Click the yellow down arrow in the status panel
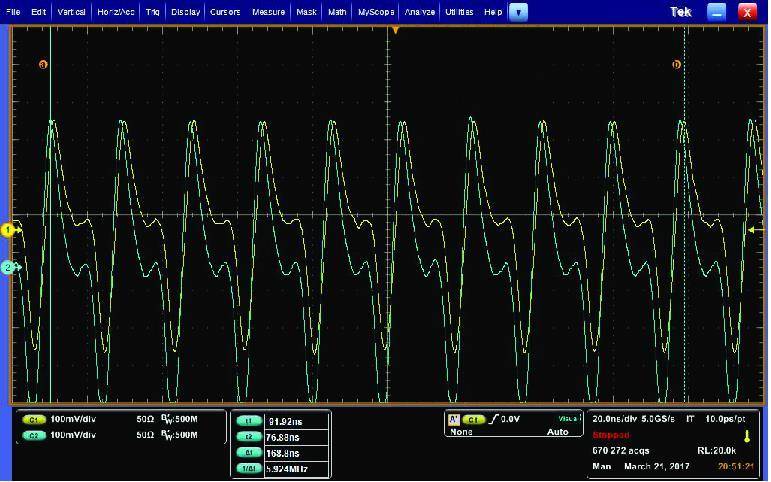The image size is (771, 482). pos(746,437)
